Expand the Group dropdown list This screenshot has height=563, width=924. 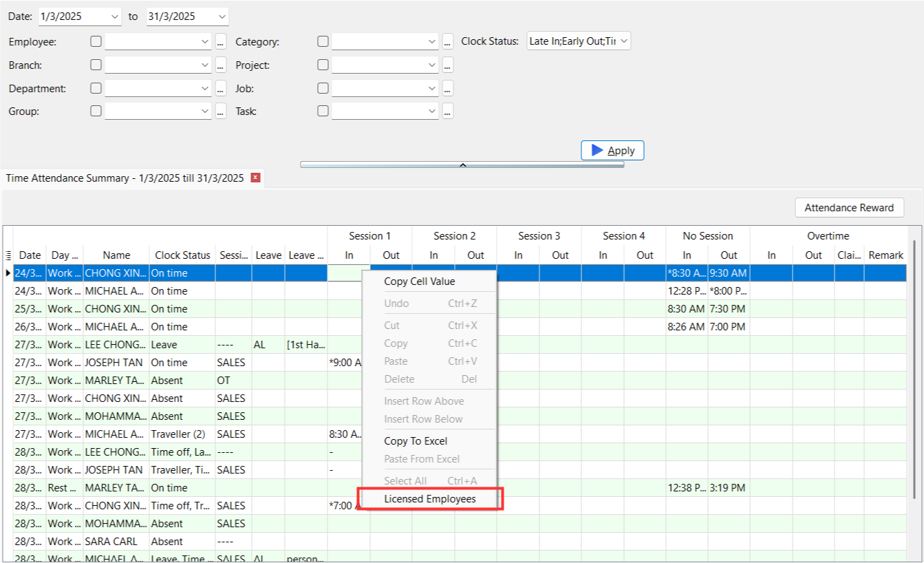point(205,111)
